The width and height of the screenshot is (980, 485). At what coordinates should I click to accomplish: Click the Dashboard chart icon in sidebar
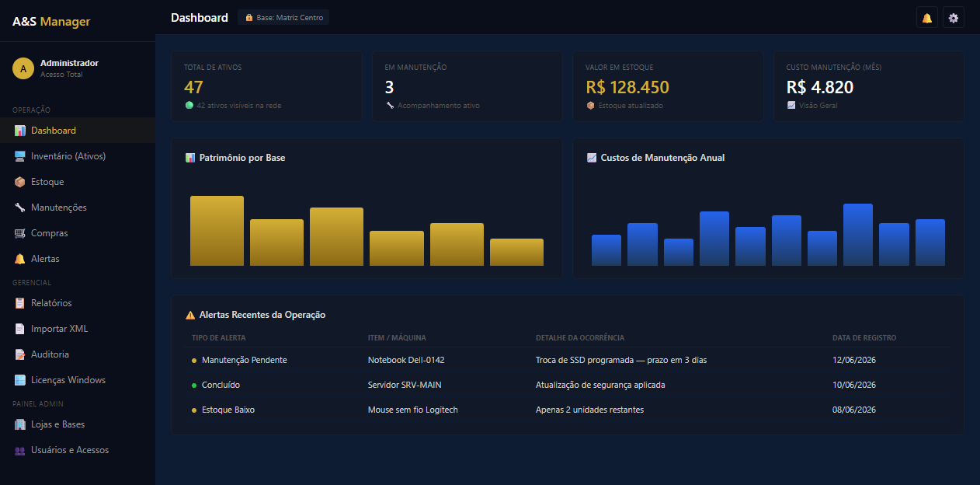(20, 131)
